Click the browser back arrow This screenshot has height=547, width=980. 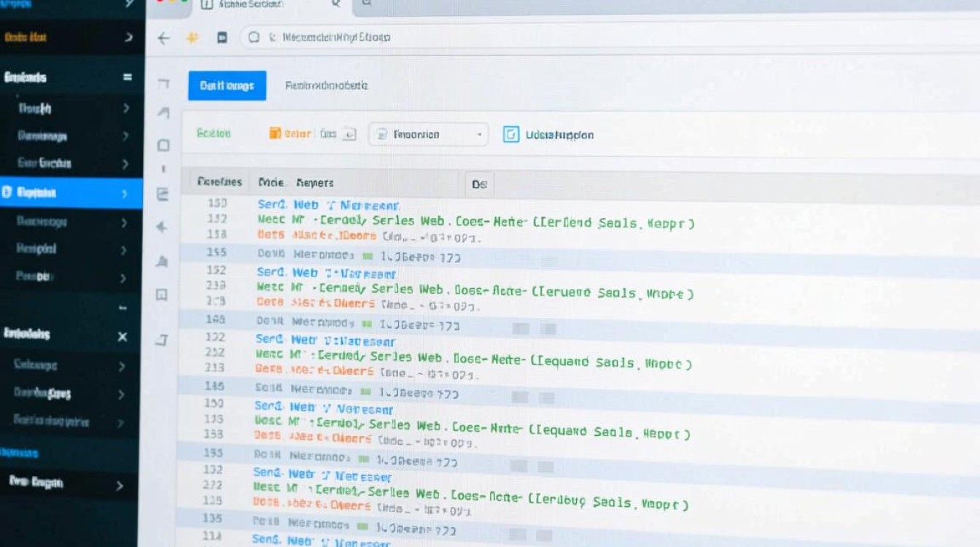coord(163,38)
